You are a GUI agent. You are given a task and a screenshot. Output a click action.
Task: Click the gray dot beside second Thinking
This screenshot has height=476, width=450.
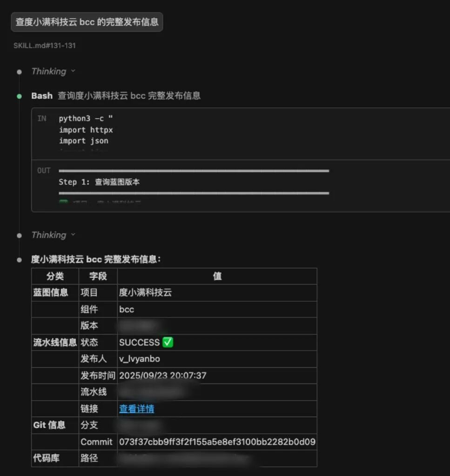pyautogui.click(x=19, y=236)
